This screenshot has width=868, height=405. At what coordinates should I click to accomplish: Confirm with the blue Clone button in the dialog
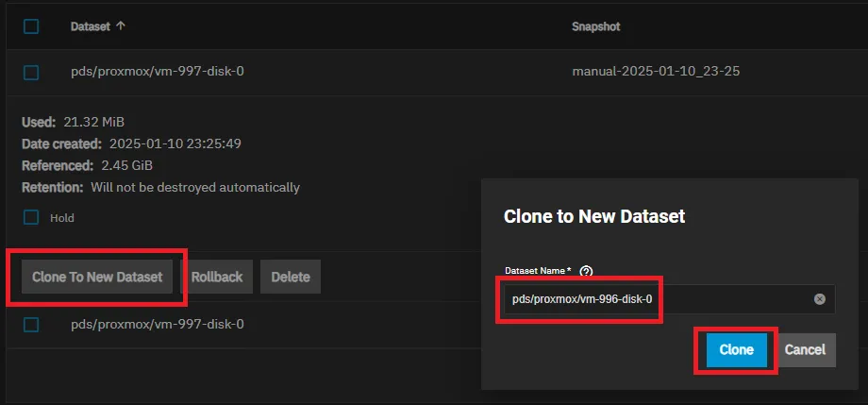click(x=736, y=349)
